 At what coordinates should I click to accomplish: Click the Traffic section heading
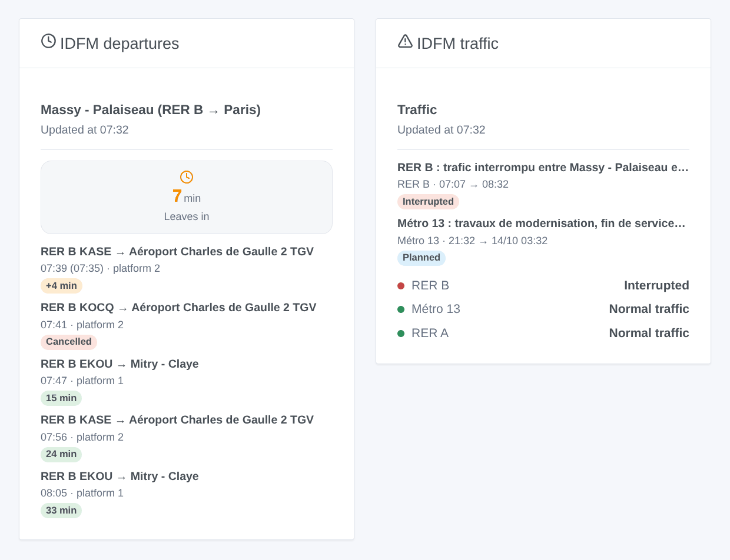(417, 110)
